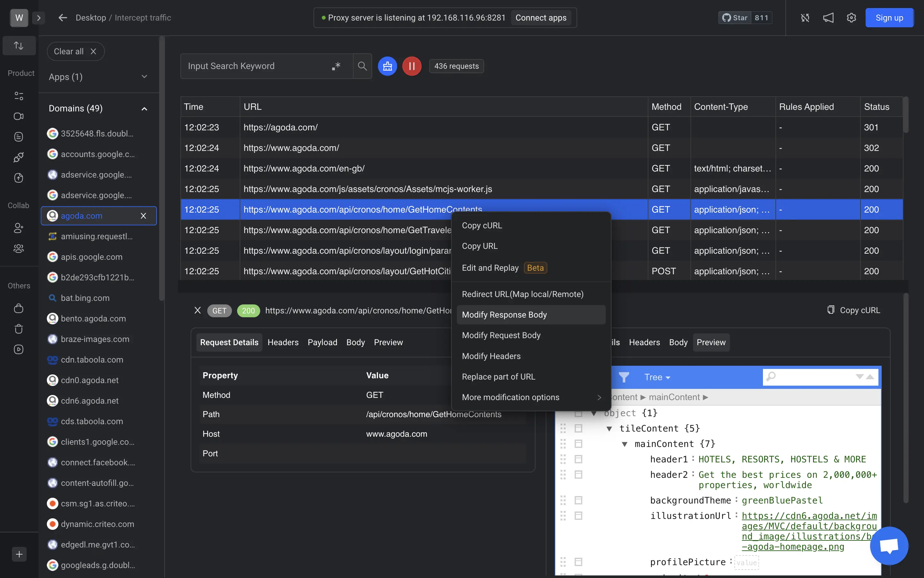Image resolution: width=924 pixels, height=578 pixels.
Task: Remove agoda.com domain filter with X
Action: [x=143, y=215]
